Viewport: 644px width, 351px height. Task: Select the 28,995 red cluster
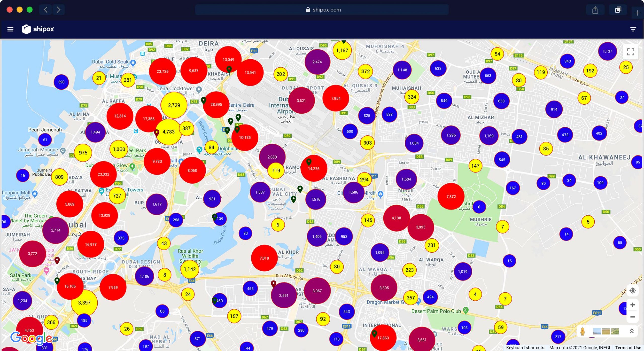[216, 104]
